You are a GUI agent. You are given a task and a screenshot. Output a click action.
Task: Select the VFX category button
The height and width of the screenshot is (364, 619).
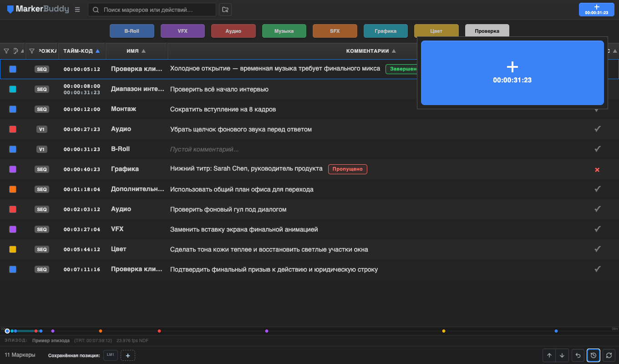[183, 31]
